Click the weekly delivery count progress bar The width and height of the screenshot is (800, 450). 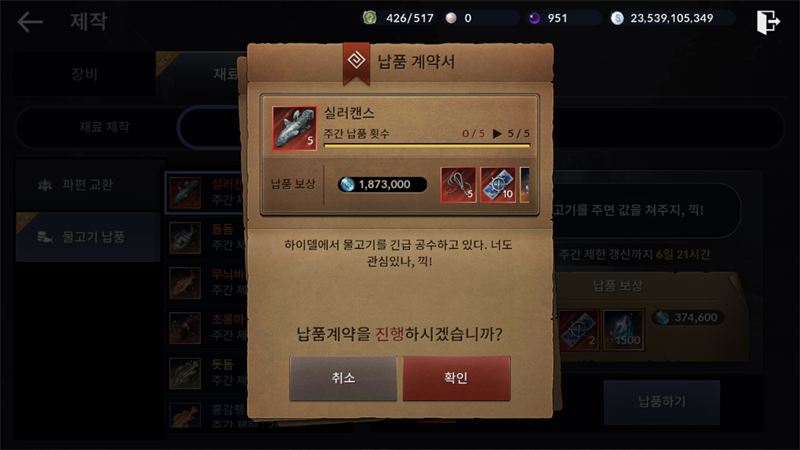(x=427, y=145)
